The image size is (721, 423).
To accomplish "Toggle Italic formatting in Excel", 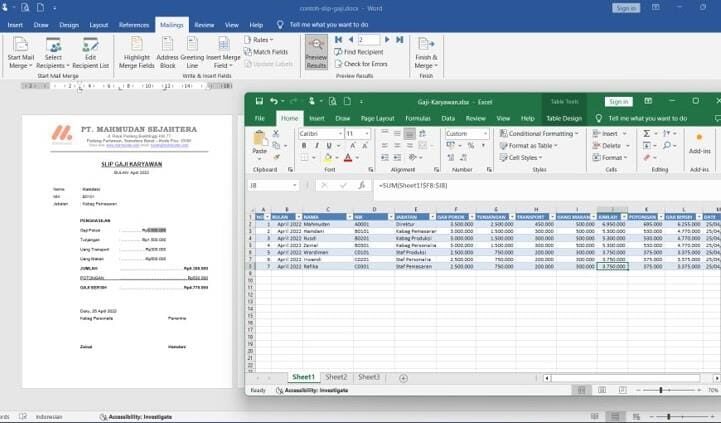I will (313, 158).
